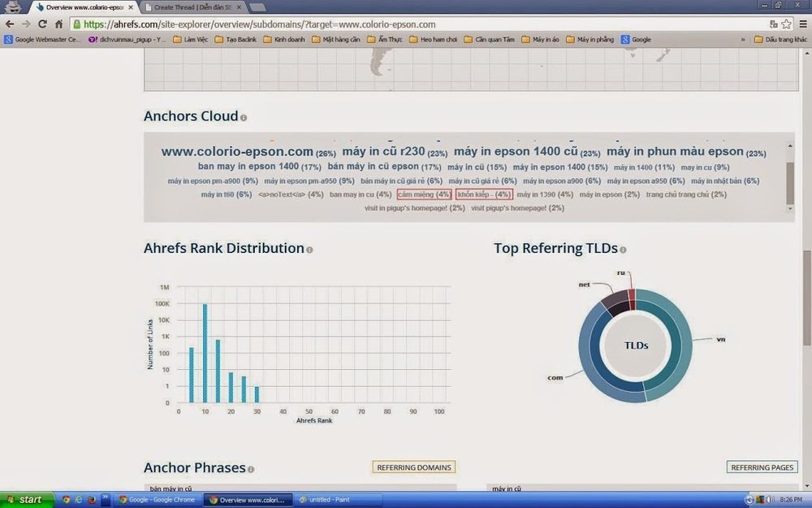The image size is (812, 508).
Task: Click the tallest bar at rank 10
Action: click(x=205, y=353)
